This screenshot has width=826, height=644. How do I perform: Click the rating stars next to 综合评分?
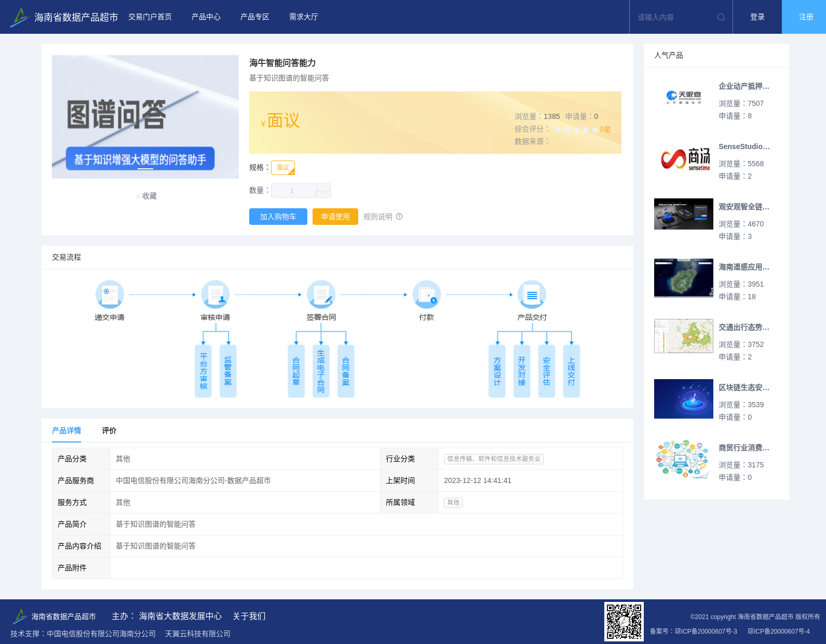pos(576,129)
